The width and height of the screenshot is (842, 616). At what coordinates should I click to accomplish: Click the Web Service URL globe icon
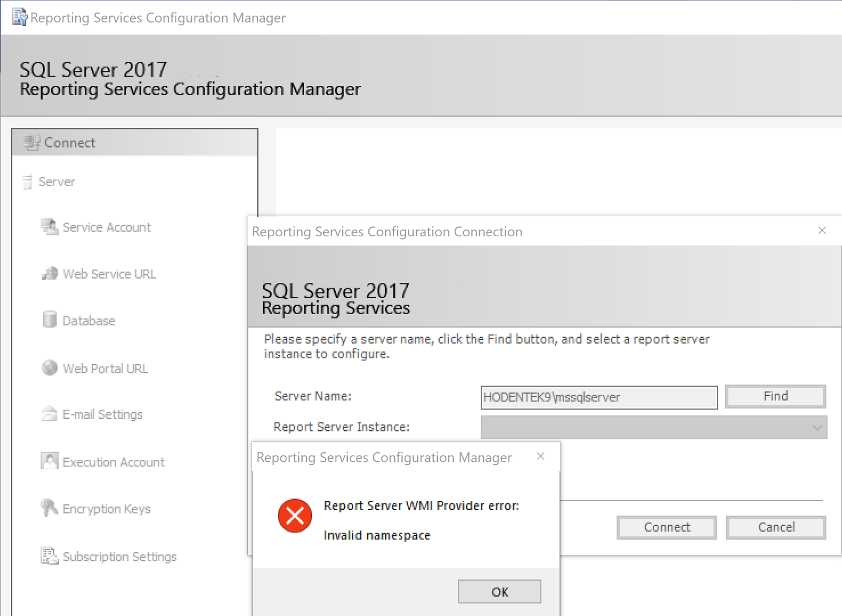point(49,274)
